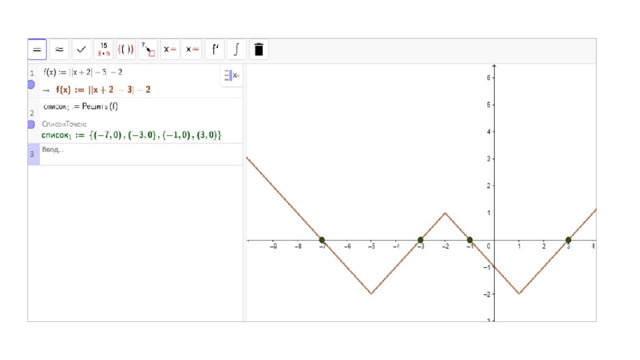Image resolution: width=640 pixels, height=360 pixels.
Task: Select the Derivative f' tool
Action: coord(215,50)
